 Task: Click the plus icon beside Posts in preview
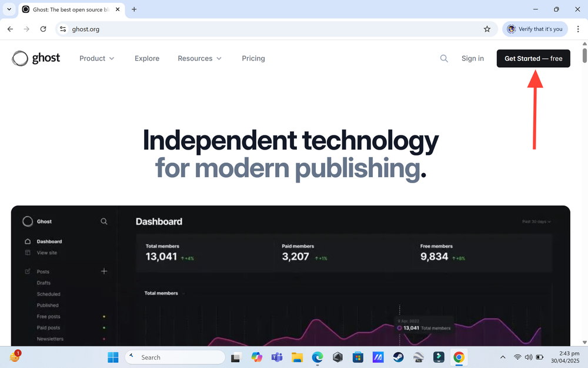pyautogui.click(x=104, y=271)
